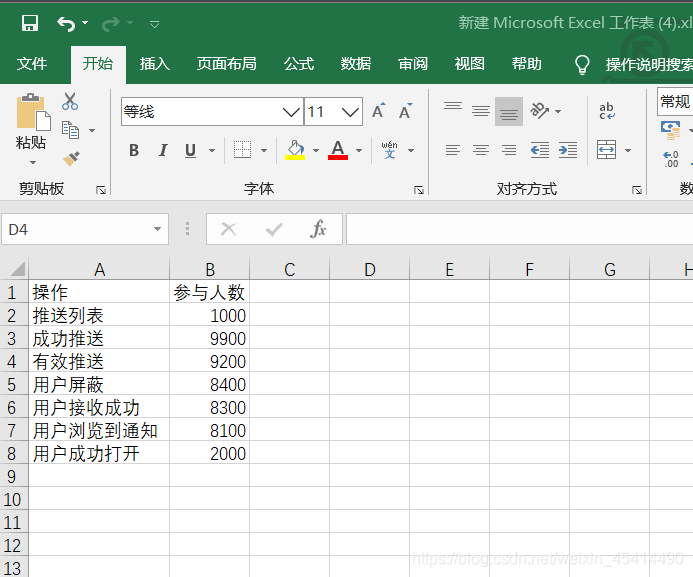
Task: Click the insert function fx button
Action: point(318,229)
